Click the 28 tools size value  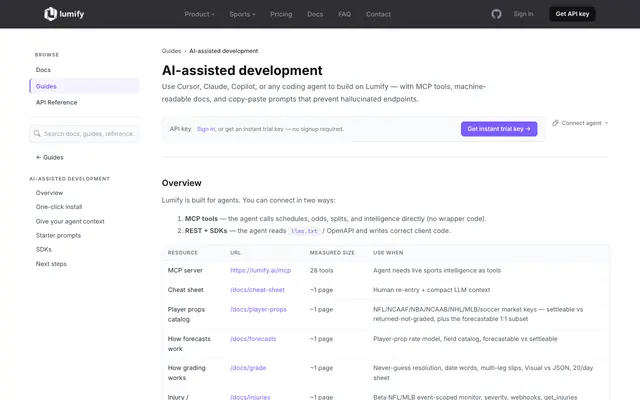(321, 270)
